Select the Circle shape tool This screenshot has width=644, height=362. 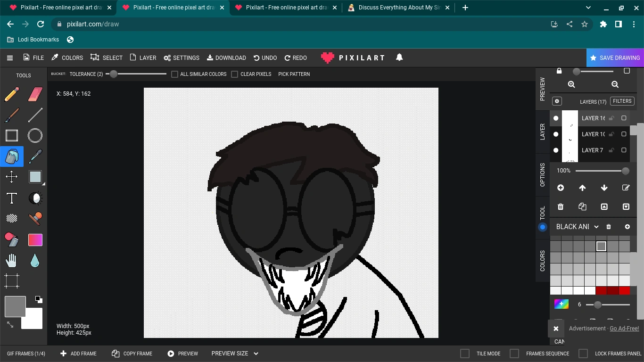34,135
